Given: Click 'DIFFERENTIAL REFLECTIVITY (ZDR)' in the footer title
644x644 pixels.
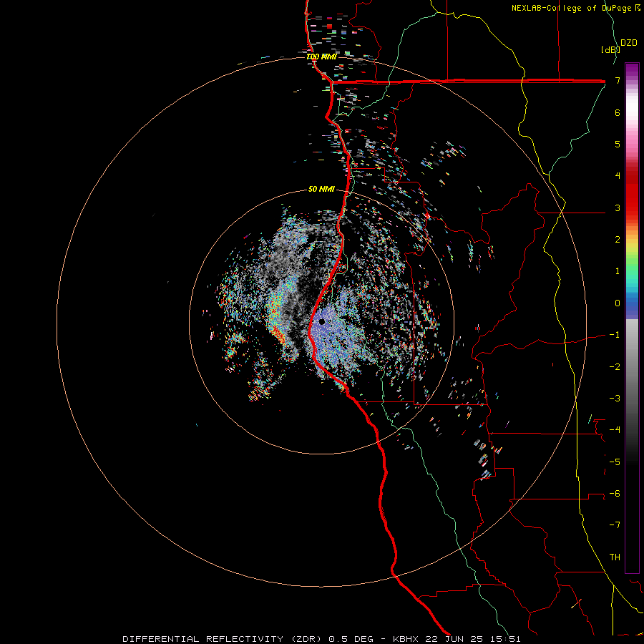Looking at the screenshot, I should 223,639.
